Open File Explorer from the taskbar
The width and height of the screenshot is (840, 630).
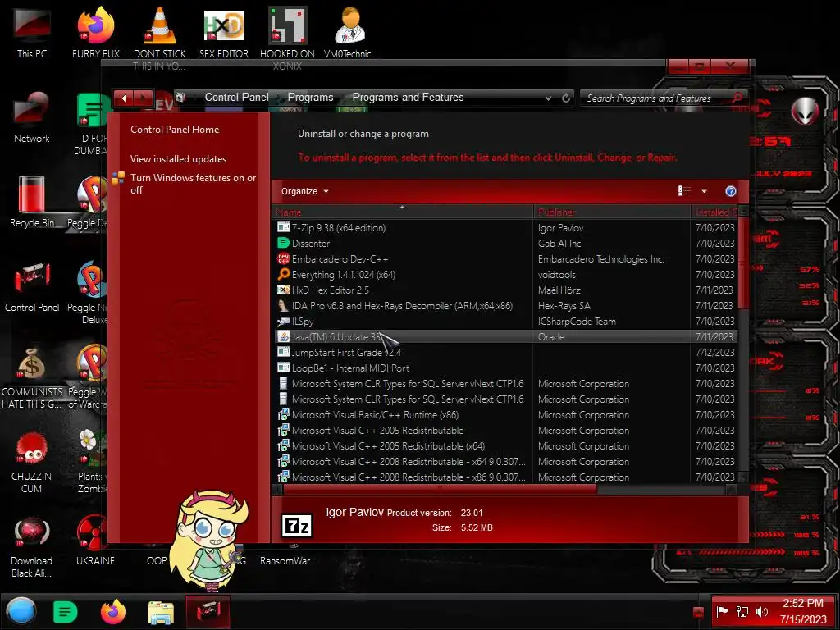(x=161, y=612)
